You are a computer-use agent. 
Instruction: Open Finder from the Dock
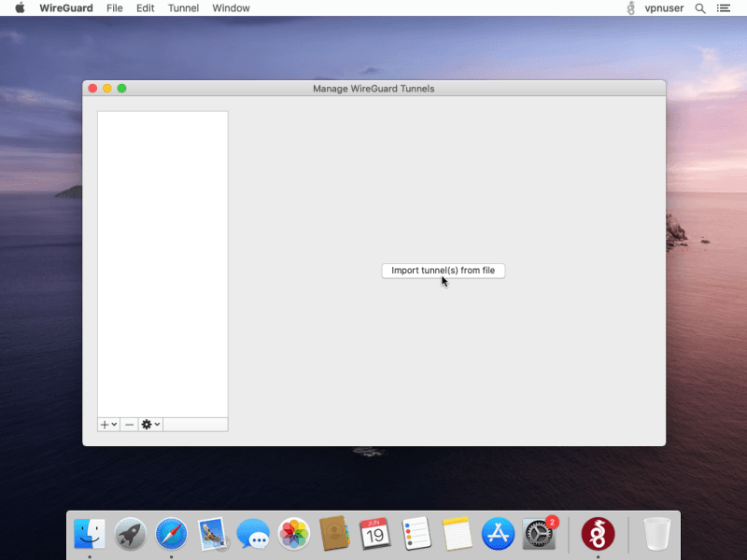pyautogui.click(x=90, y=534)
